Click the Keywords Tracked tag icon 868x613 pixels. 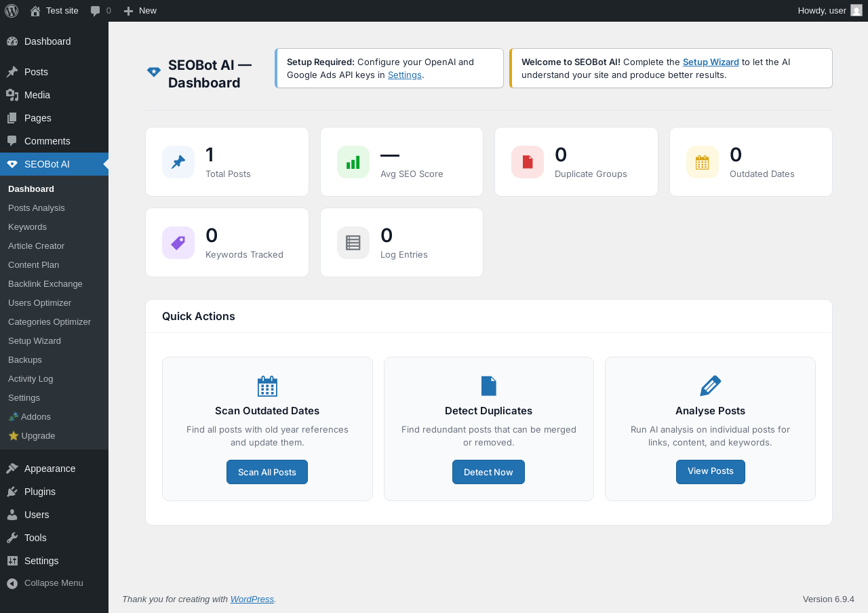(178, 243)
